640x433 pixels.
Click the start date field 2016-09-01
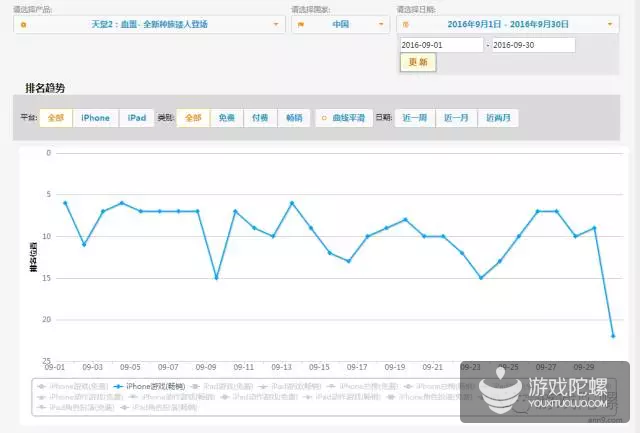[x=441, y=45]
